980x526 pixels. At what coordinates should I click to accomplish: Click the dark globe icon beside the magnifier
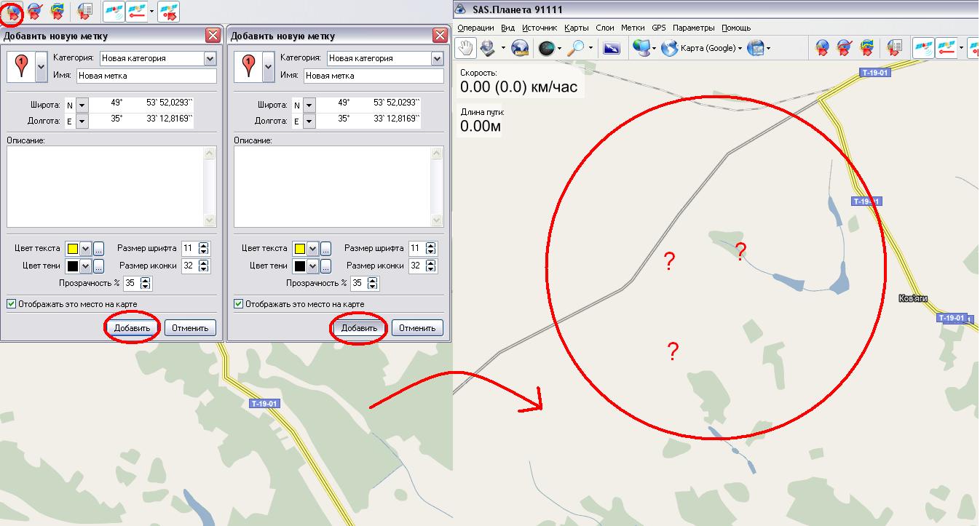tap(546, 48)
